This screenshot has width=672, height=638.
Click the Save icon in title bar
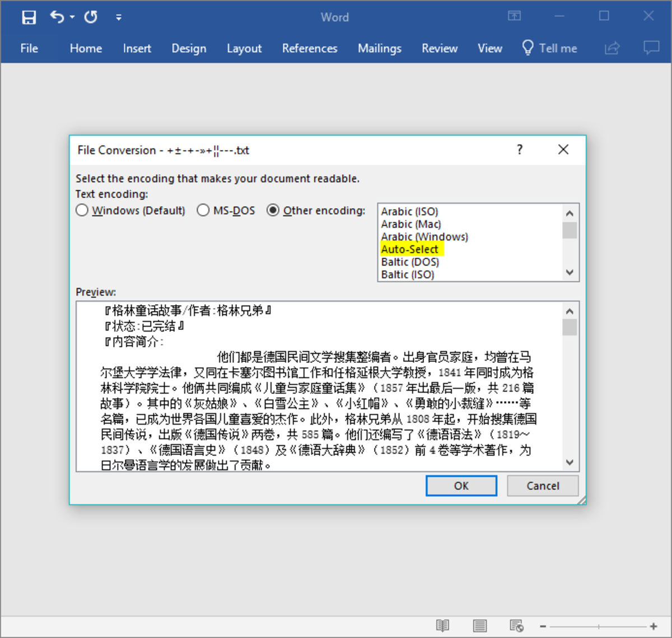coord(29,17)
